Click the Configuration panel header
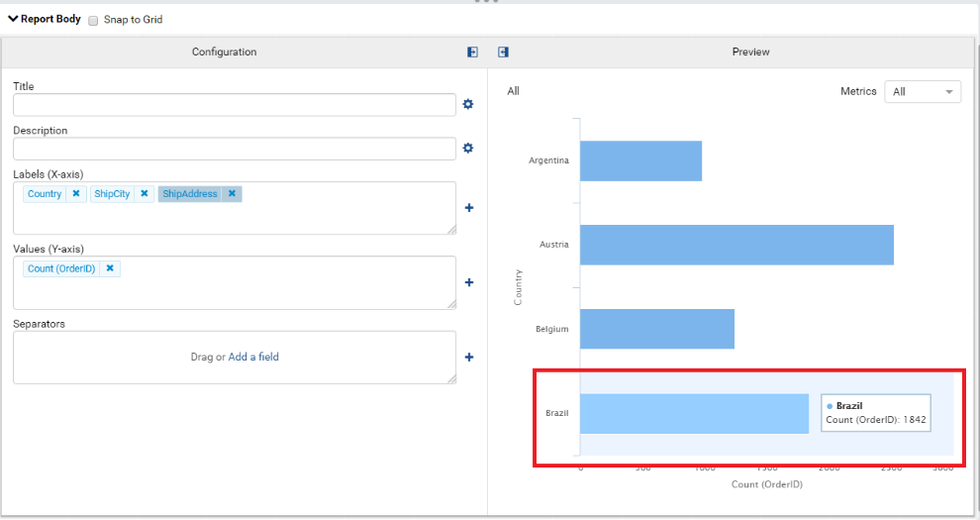The width and height of the screenshot is (980, 520). click(x=225, y=52)
